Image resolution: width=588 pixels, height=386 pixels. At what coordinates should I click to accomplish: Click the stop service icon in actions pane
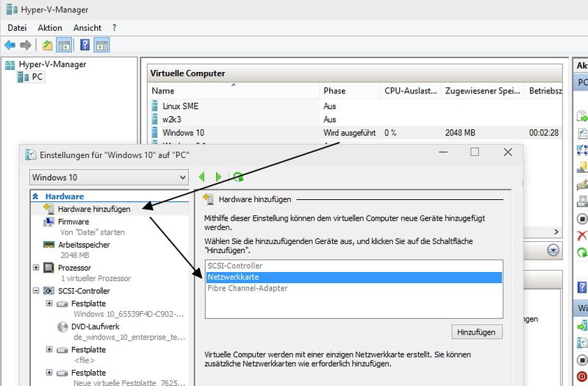[x=581, y=218]
